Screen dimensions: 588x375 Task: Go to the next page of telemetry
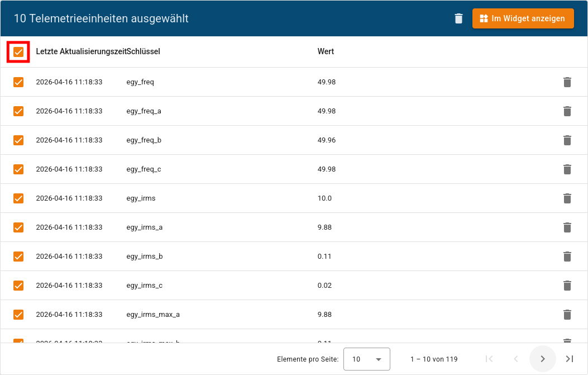tap(542, 359)
